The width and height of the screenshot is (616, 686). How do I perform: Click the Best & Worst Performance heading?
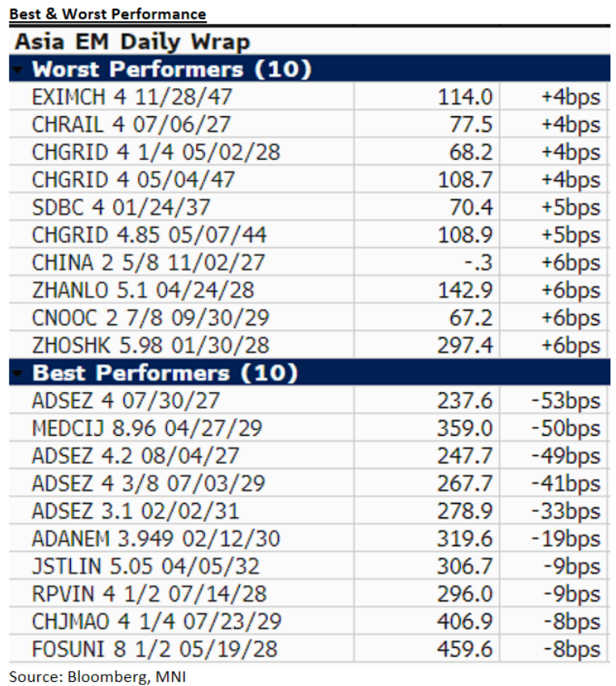[x=107, y=14]
